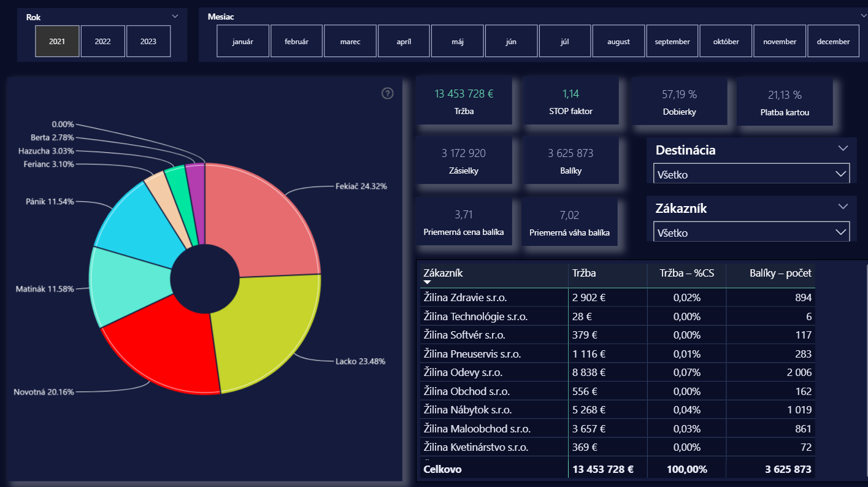The image size is (868, 487).
Task: Open the chart help question mark icon
Action: pos(387,93)
